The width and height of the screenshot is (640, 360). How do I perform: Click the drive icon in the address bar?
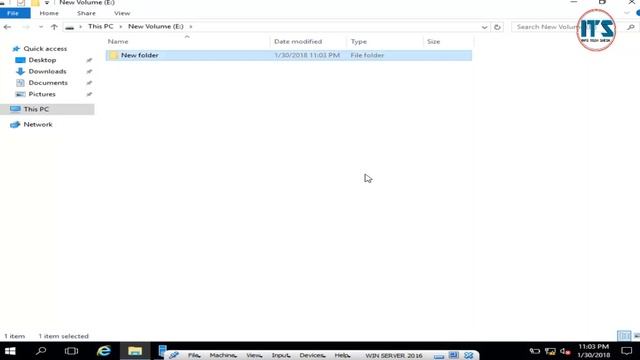[70, 27]
